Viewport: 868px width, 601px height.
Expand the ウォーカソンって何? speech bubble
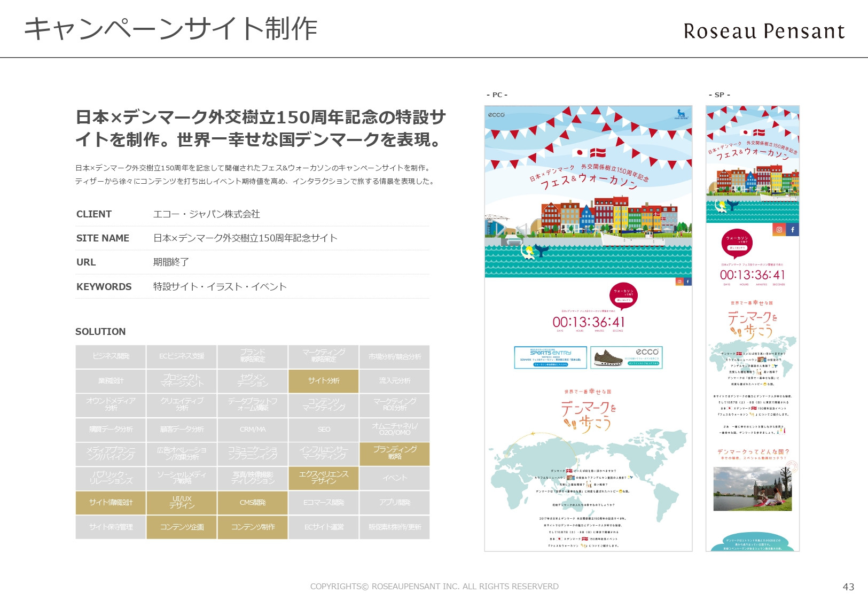point(623,293)
